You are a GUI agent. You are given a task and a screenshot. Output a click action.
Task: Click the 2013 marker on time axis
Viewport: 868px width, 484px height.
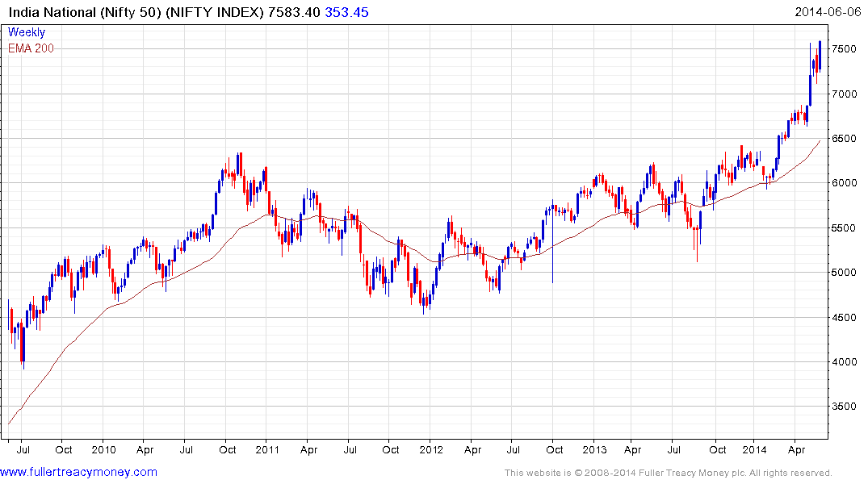(594, 449)
